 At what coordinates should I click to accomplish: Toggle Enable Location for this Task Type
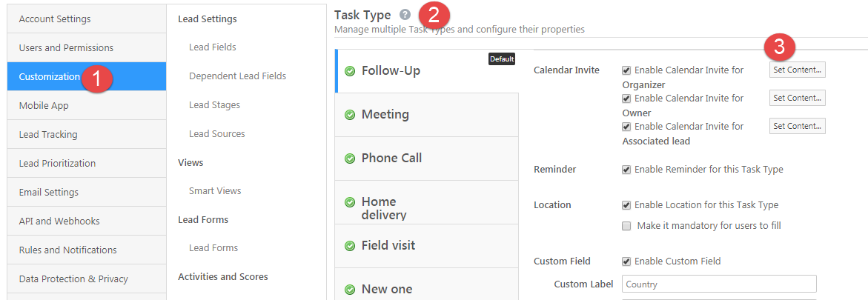[x=626, y=205]
